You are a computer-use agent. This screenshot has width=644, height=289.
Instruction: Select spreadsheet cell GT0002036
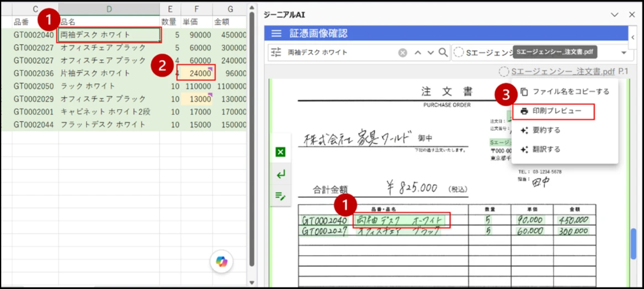(35, 73)
